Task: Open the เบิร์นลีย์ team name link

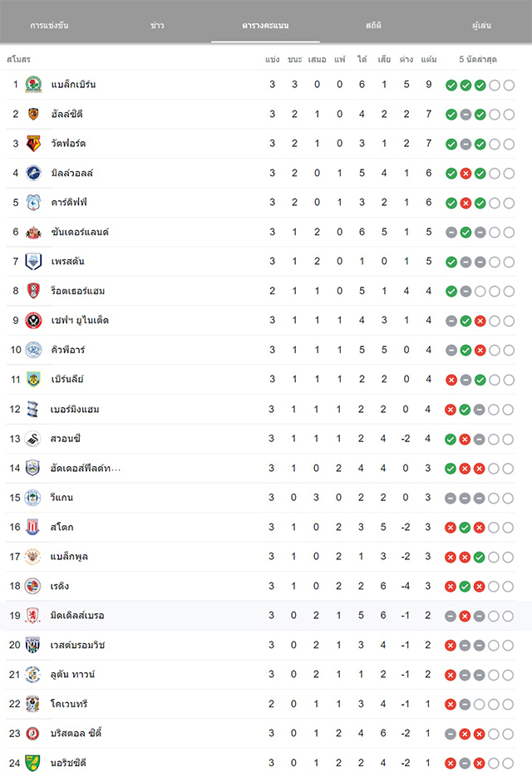Action: tap(67, 380)
